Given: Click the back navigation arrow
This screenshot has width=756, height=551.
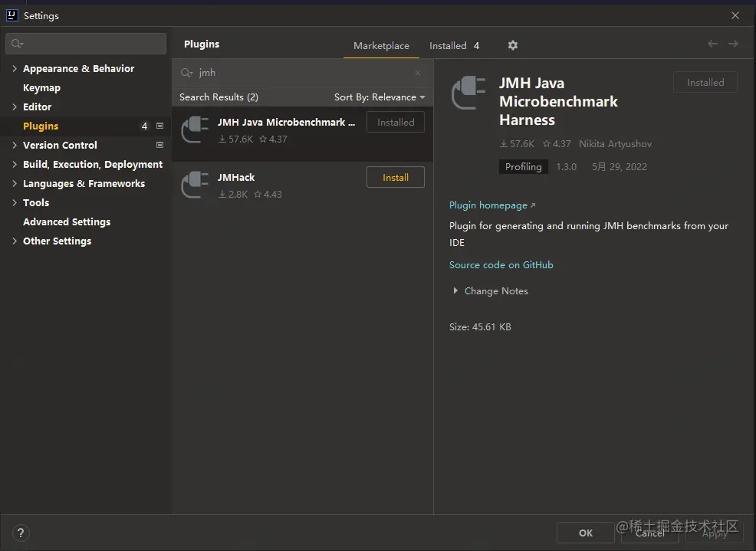Looking at the screenshot, I should click(712, 44).
